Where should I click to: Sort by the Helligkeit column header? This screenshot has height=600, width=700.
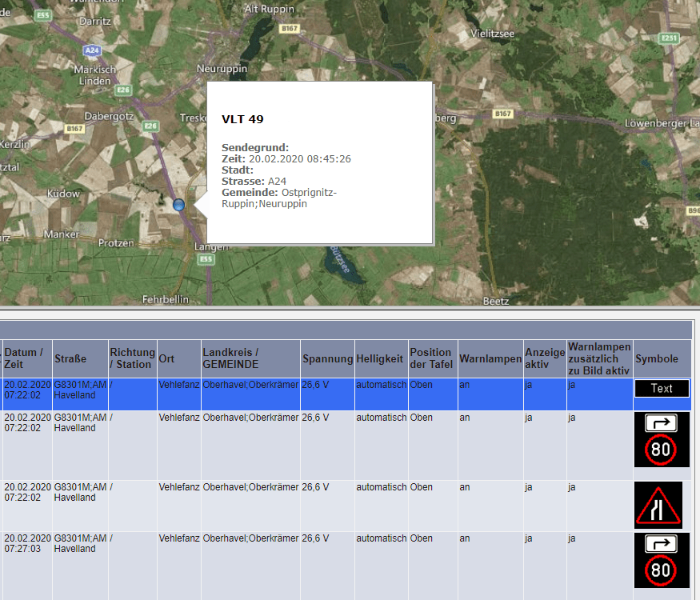[380, 358]
